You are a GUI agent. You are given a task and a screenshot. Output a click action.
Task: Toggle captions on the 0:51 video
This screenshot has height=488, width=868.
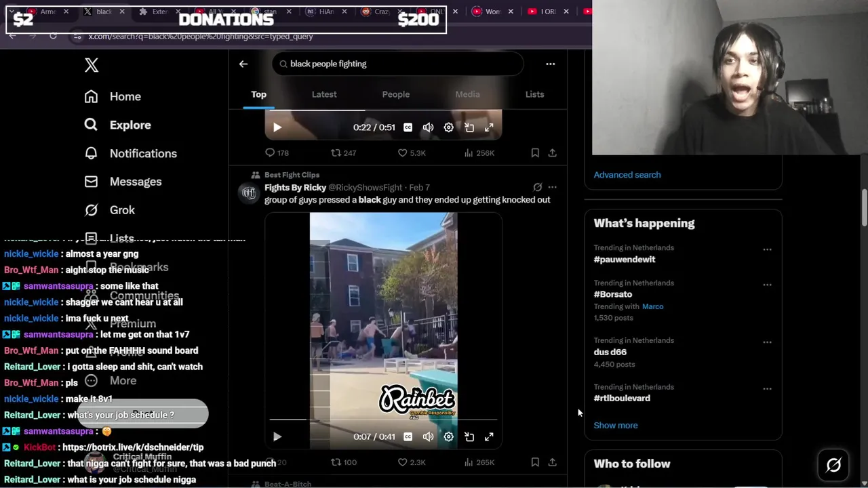tap(408, 127)
